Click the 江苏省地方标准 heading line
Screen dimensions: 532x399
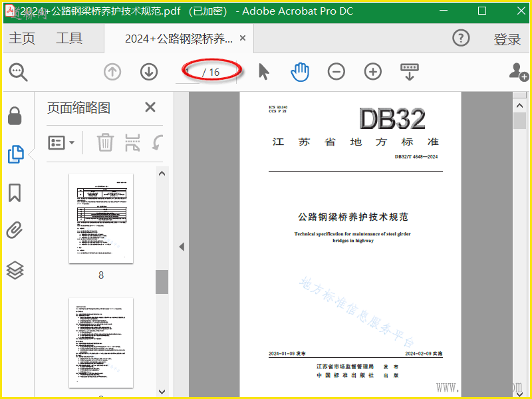pos(355,142)
